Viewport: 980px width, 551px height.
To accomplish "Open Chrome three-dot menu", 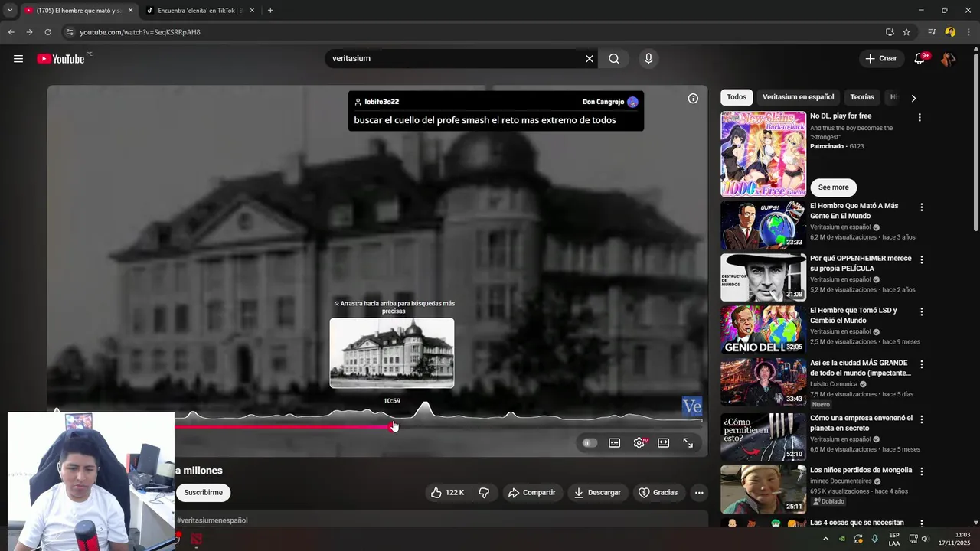I will pyautogui.click(x=969, y=32).
